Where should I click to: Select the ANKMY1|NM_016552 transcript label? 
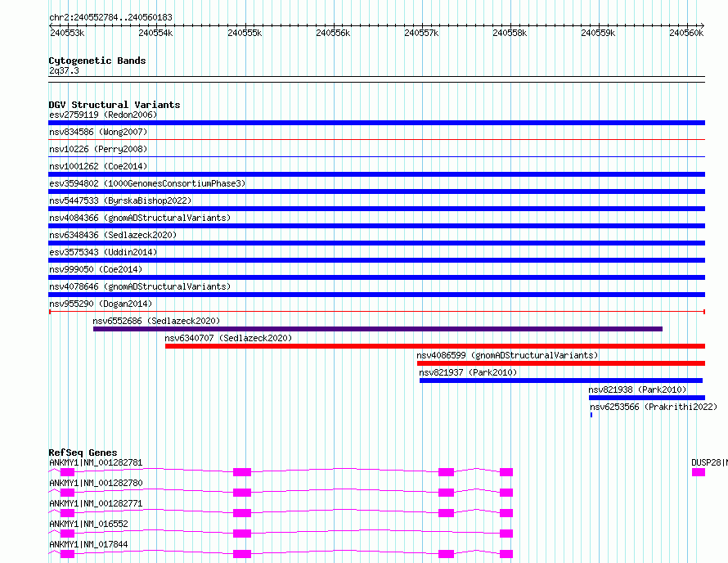click(x=88, y=524)
